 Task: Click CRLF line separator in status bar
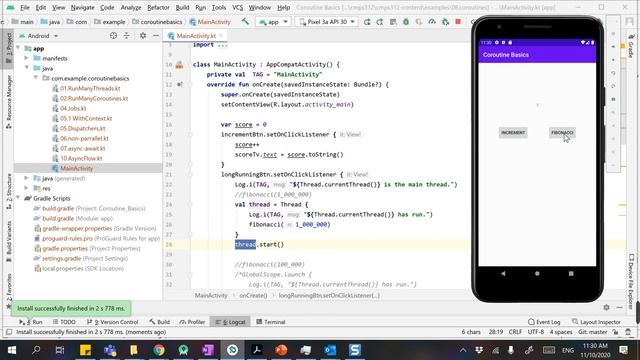pyautogui.click(x=515, y=332)
